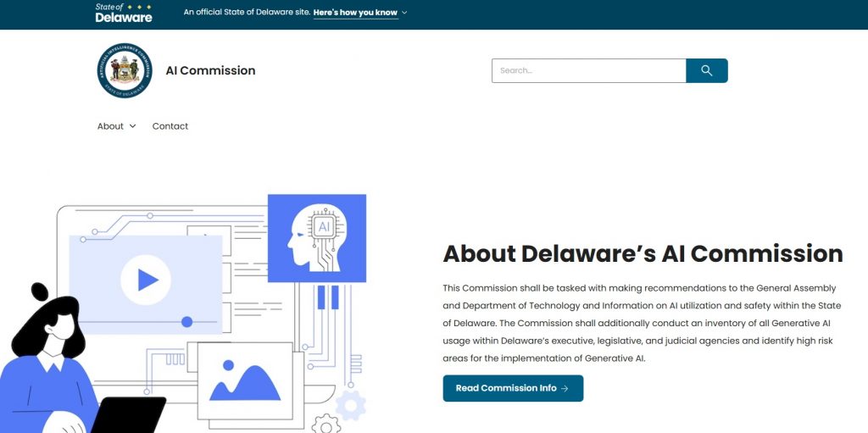This screenshot has height=433, width=868.
Task: Click the mountain picture icon in the illustration
Action: 244,382
